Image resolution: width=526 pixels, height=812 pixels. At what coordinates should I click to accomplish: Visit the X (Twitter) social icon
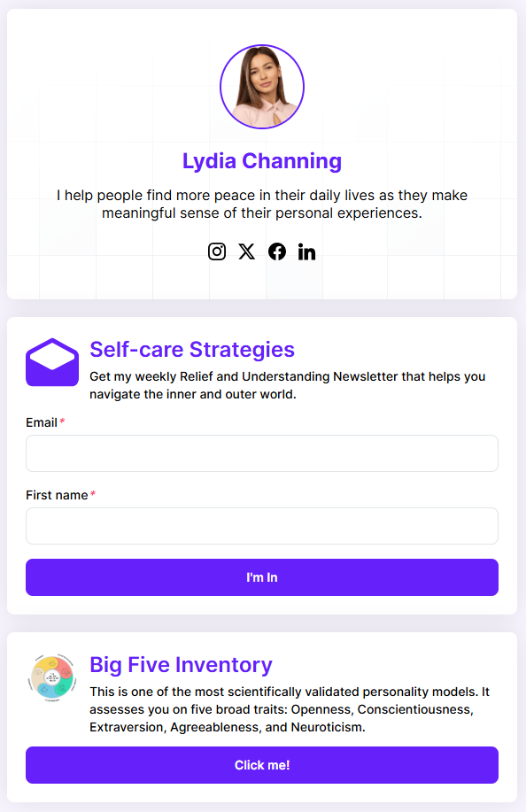[247, 251]
